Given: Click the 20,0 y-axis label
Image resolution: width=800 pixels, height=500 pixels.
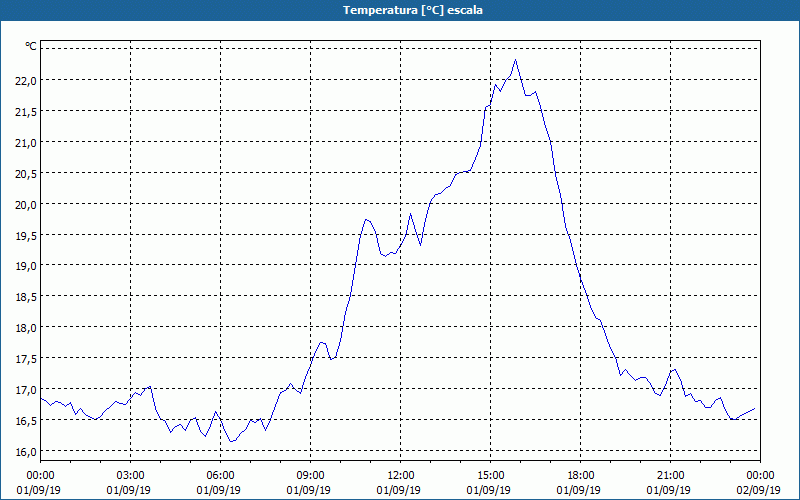Looking at the screenshot, I should click(26, 205).
